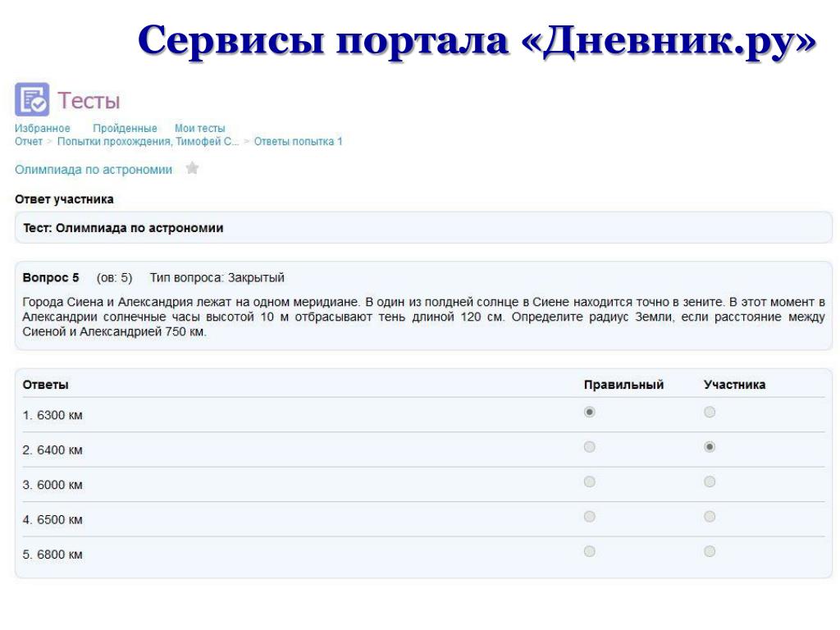Select Участника radio for 6300 км
The image size is (840, 630).
[x=710, y=412]
